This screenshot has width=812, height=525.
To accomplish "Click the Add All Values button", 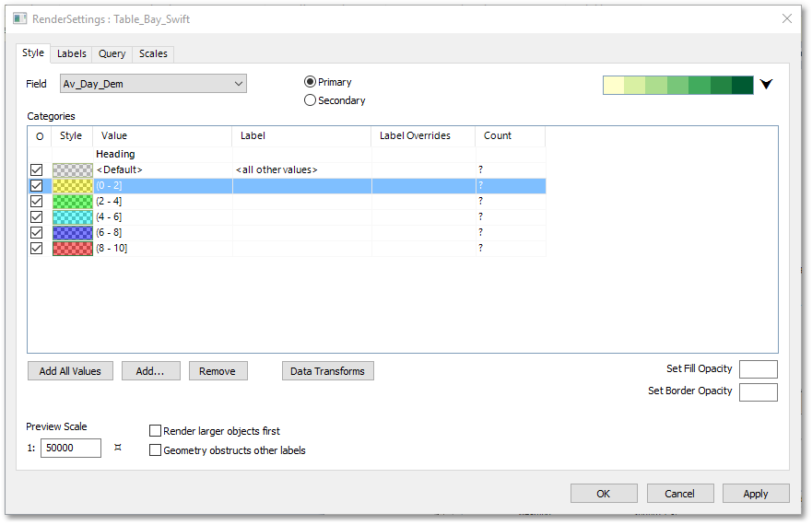I will pyautogui.click(x=70, y=371).
